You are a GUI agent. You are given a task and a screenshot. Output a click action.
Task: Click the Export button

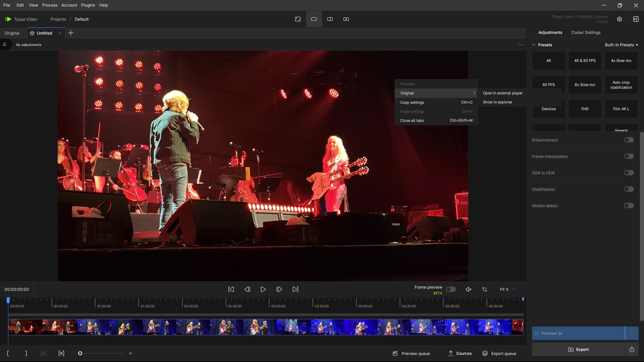578,349
